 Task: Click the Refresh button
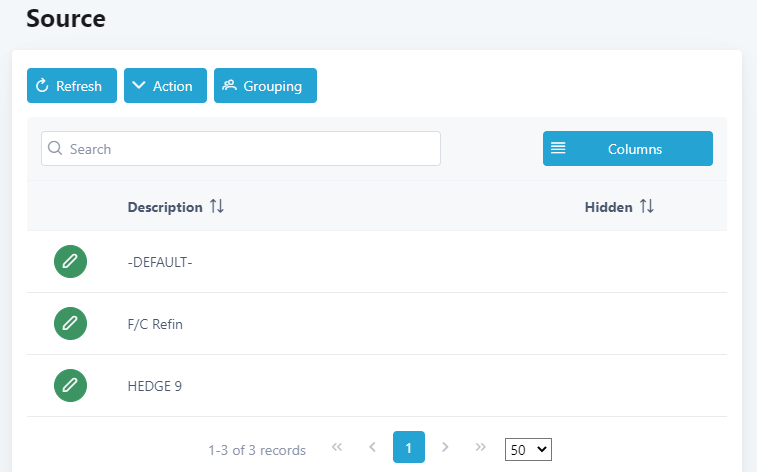tap(71, 86)
